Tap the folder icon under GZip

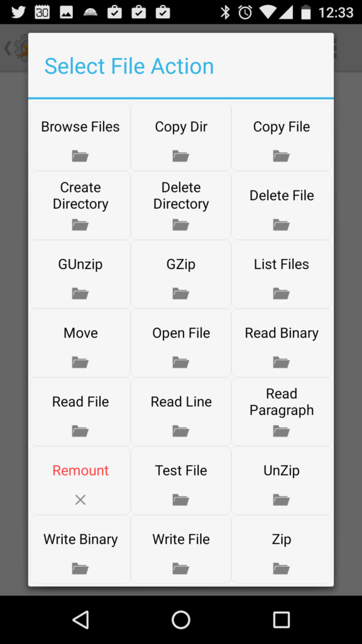[181, 294]
